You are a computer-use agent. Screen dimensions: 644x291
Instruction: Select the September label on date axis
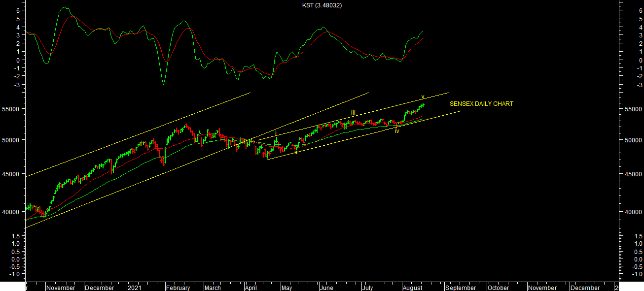pyautogui.click(x=461, y=288)
